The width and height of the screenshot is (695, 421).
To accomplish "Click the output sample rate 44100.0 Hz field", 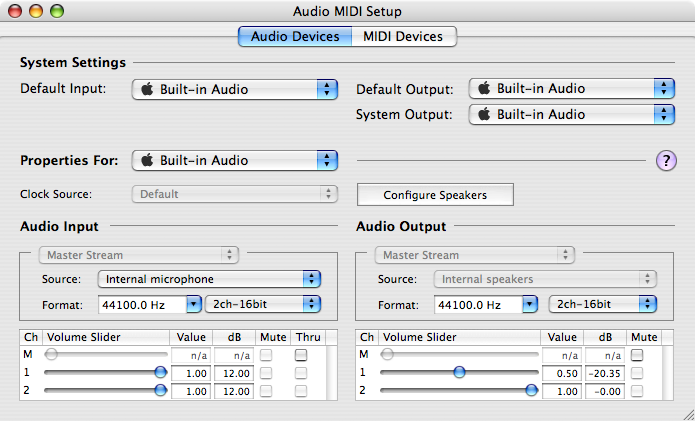I will (478, 305).
